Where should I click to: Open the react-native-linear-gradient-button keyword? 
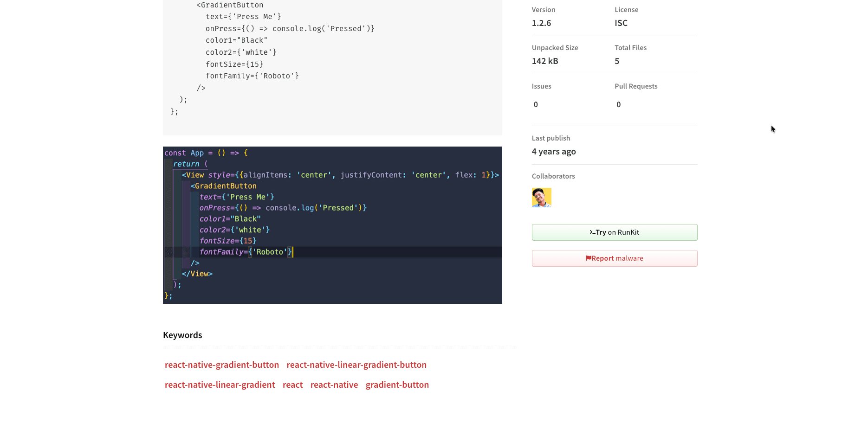click(x=356, y=365)
